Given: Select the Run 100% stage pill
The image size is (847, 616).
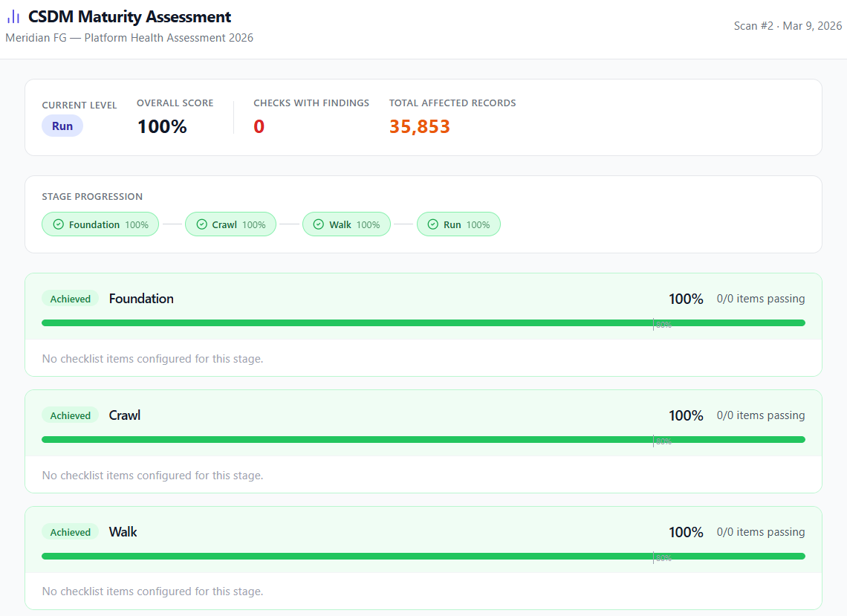Looking at the screenshot, I should point(458,224).
